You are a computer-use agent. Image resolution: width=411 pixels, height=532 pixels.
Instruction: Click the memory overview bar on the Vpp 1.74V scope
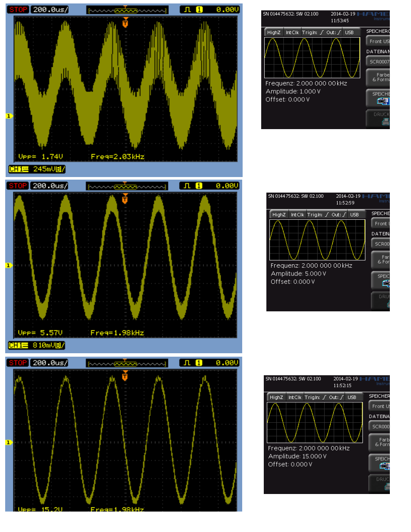point(126,10)
